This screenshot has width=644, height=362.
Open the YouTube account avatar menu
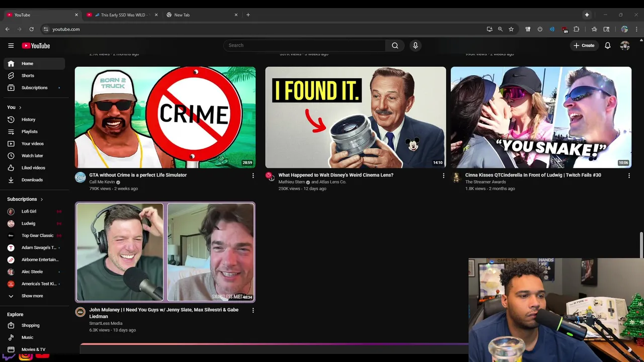pos(625,45)
